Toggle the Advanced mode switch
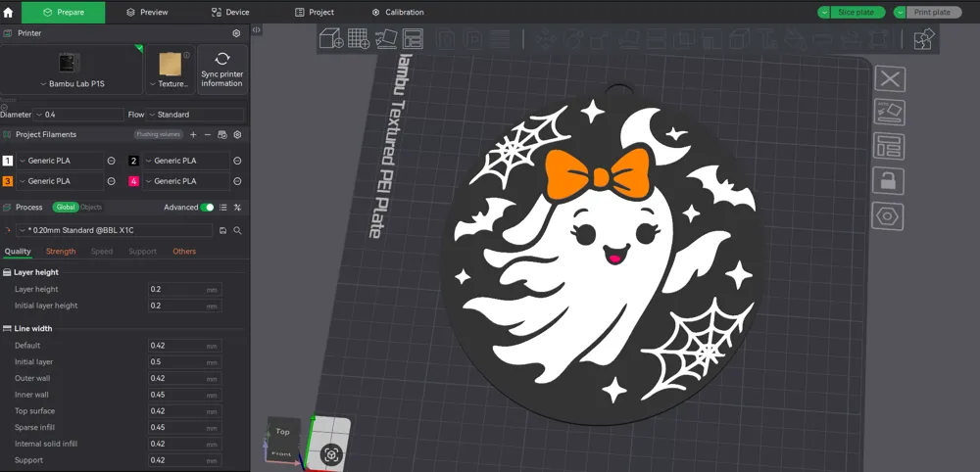 tap(207, 208)
